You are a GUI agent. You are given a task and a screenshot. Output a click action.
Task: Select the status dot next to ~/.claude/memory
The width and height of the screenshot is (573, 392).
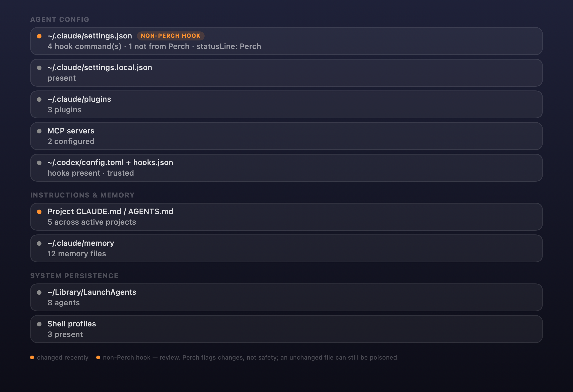pyautogui.click(x=39, y=243)
